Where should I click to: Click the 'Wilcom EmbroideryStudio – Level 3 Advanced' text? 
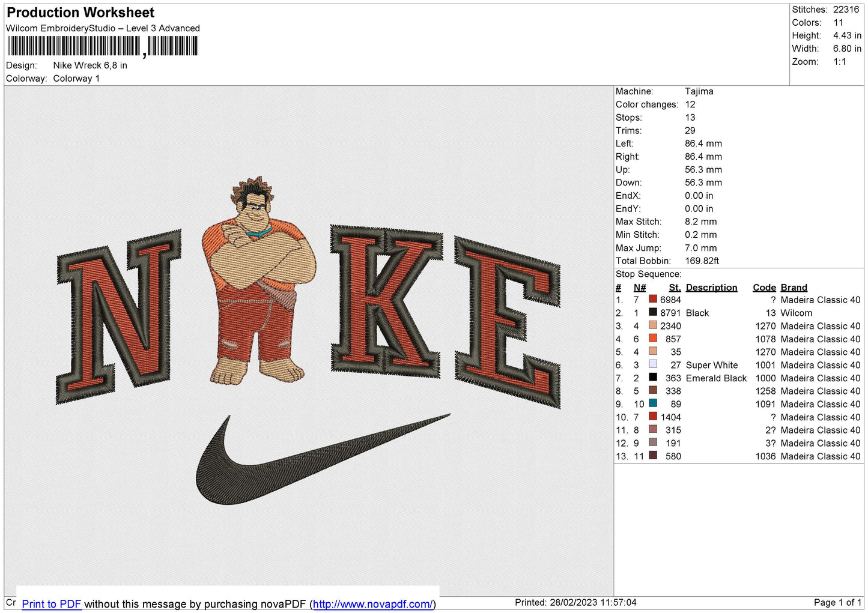(x=103, y=28)
